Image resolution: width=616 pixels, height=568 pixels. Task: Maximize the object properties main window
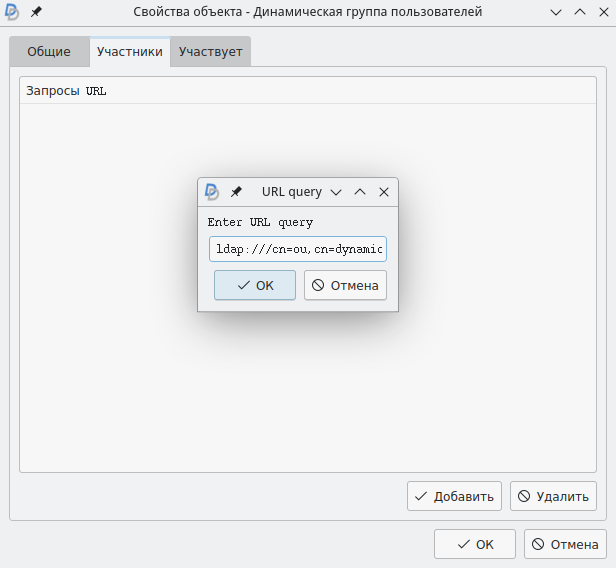pyautogui.click(x=579, y=12)
